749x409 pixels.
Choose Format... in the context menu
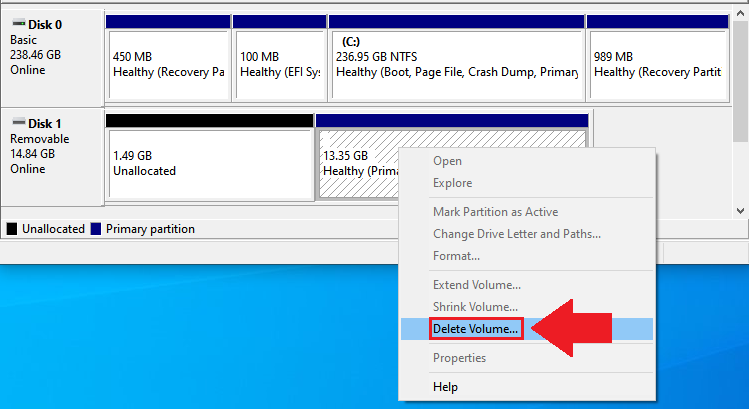(526, 256)
